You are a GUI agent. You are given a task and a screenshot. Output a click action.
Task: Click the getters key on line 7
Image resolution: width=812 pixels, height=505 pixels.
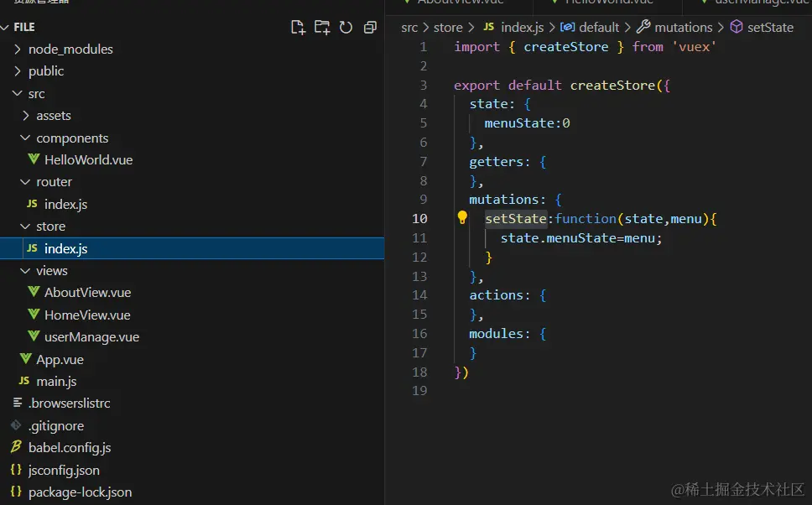[496, 162]
